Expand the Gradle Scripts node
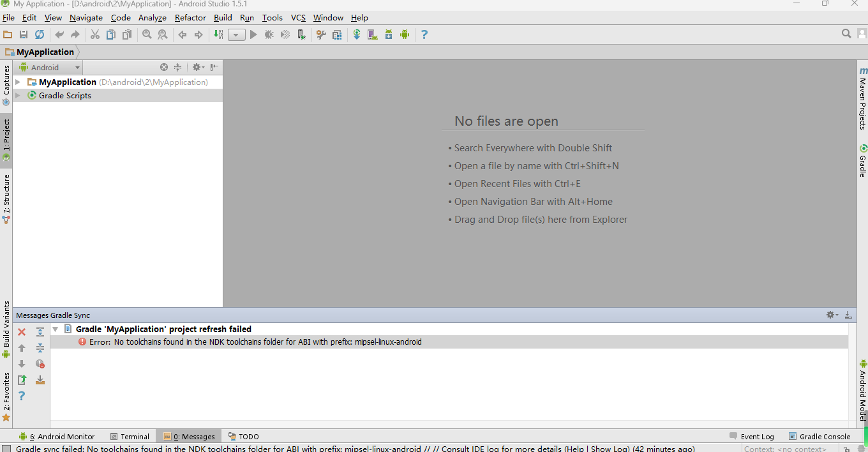Viewport: 868px width, 452px height. click(x=18, y=95)
